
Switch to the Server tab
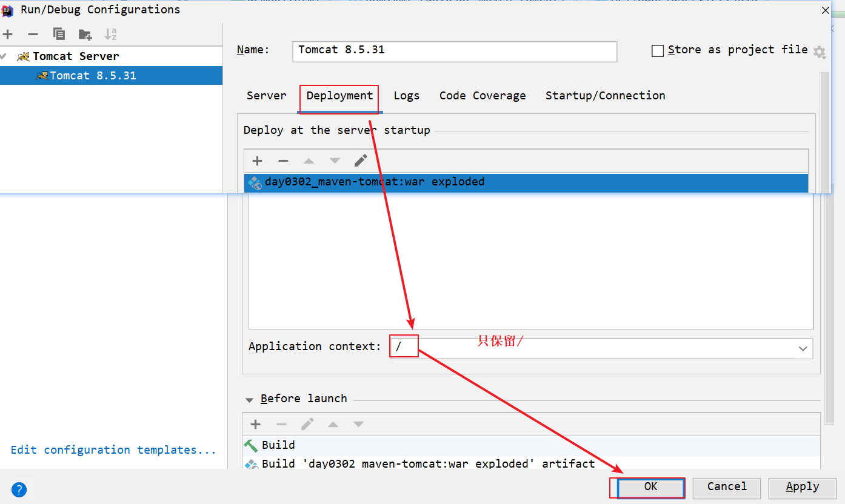click(x=266, y=96)
